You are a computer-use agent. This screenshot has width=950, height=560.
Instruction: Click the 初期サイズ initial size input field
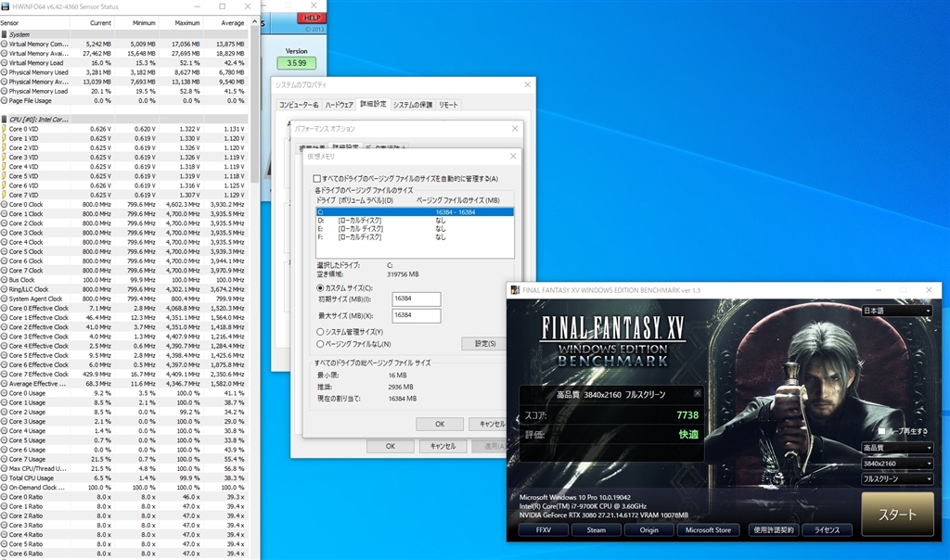tap(416, 299)
